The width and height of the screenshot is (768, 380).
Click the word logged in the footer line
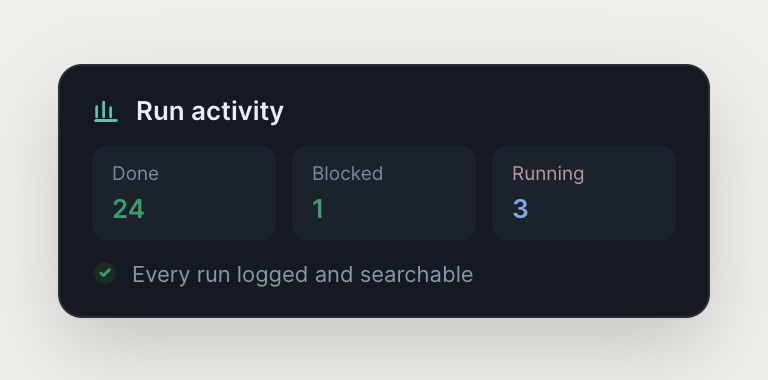[272, 275]
